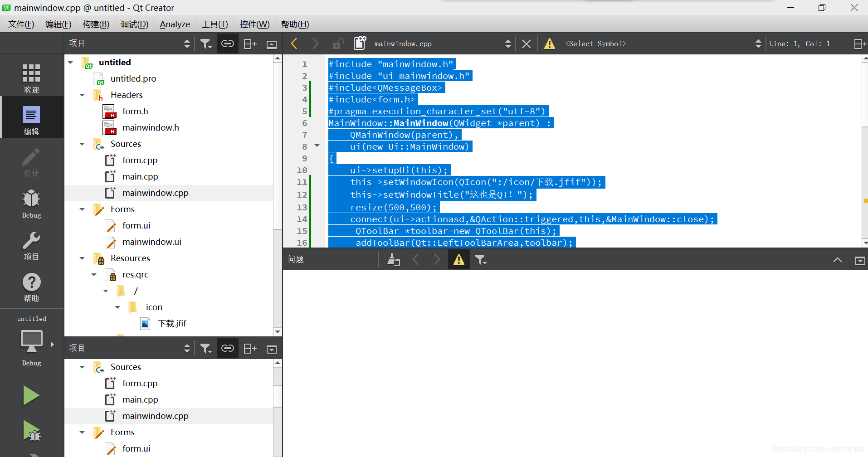Go back in editor navigation history

click(294, 44)
